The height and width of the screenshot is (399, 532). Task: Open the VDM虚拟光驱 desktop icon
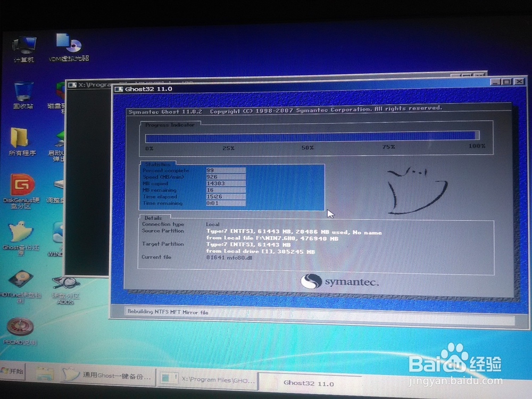pos(69,47)
